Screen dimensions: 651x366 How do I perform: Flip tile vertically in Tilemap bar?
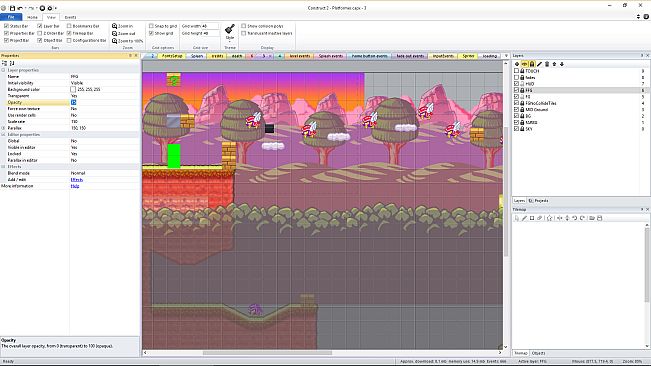[x=567, y=218]
